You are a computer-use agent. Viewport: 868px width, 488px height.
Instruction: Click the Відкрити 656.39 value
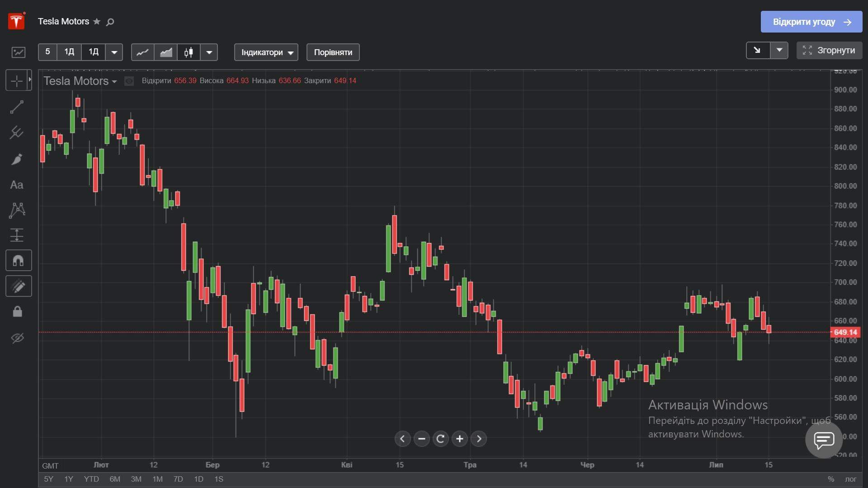pos(185,81)
